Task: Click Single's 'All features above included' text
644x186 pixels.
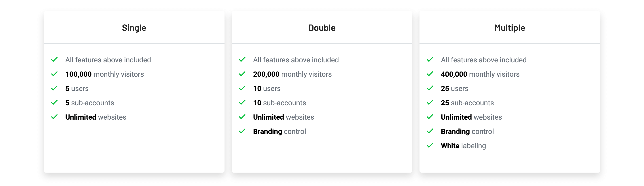Action: tap(108, 60)
